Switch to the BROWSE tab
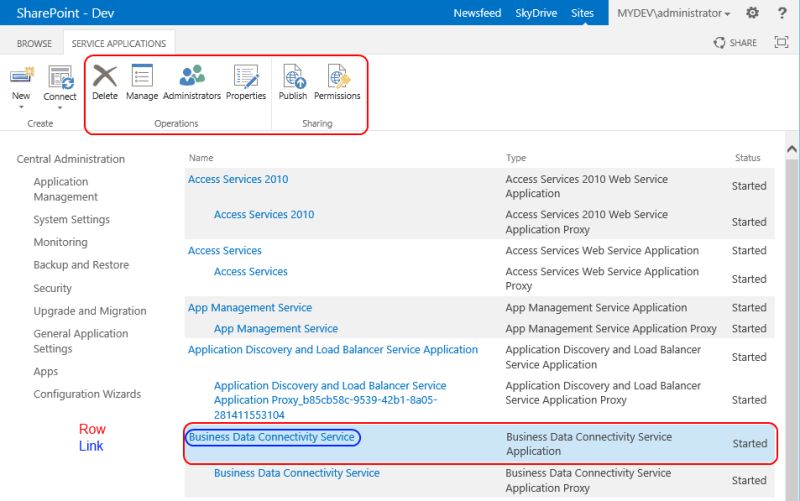The width and height of the screenshot is (800, 501). tap(34, 43)
